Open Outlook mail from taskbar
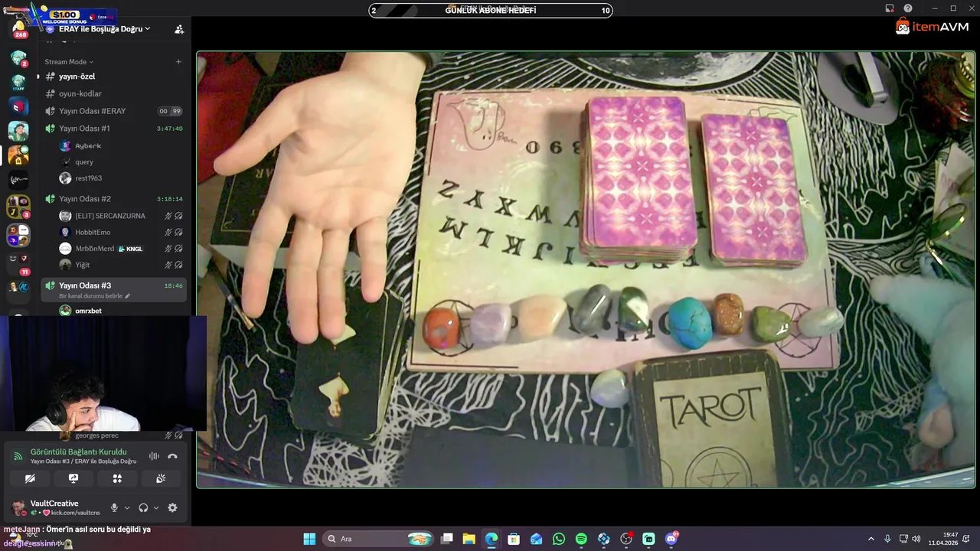This screenshot has width=980, height=551. pyautogui.click(x=536, y=539)
